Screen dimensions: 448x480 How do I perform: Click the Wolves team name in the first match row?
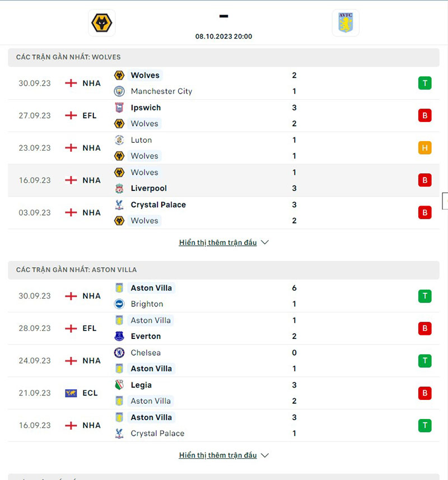tap(144, 75)
